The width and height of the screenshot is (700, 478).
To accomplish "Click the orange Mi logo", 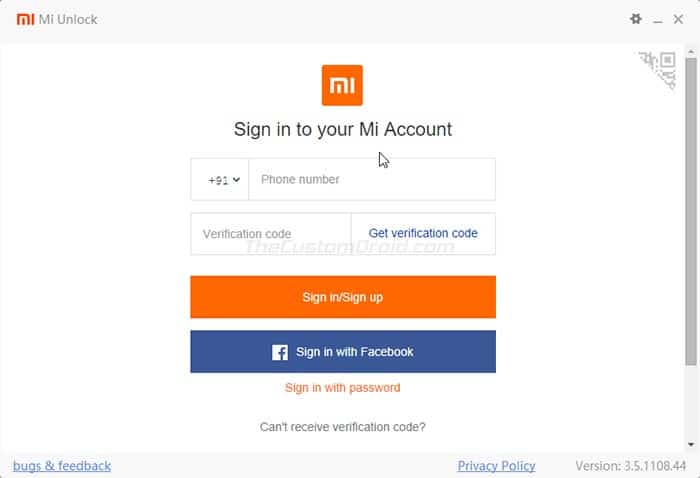I will [x=342, y=85].
